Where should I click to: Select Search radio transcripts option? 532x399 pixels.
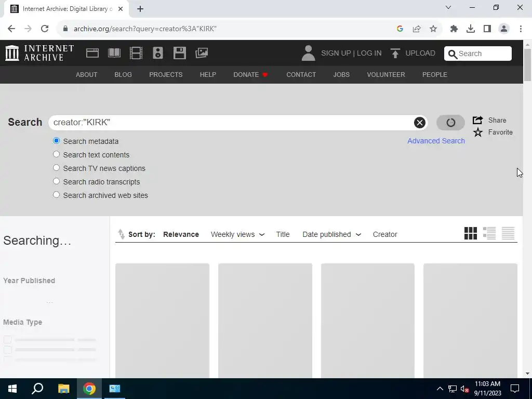click(x=56, y=181)
